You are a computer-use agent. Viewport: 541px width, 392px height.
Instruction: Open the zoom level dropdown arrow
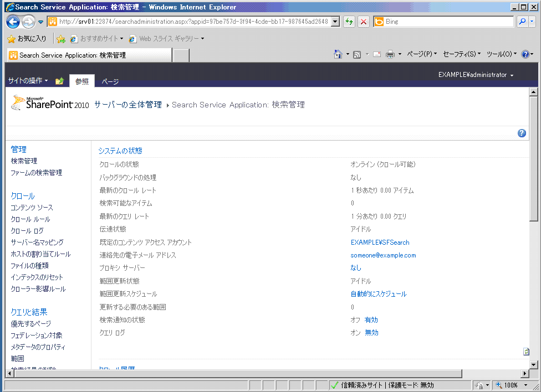click(525, 385)
